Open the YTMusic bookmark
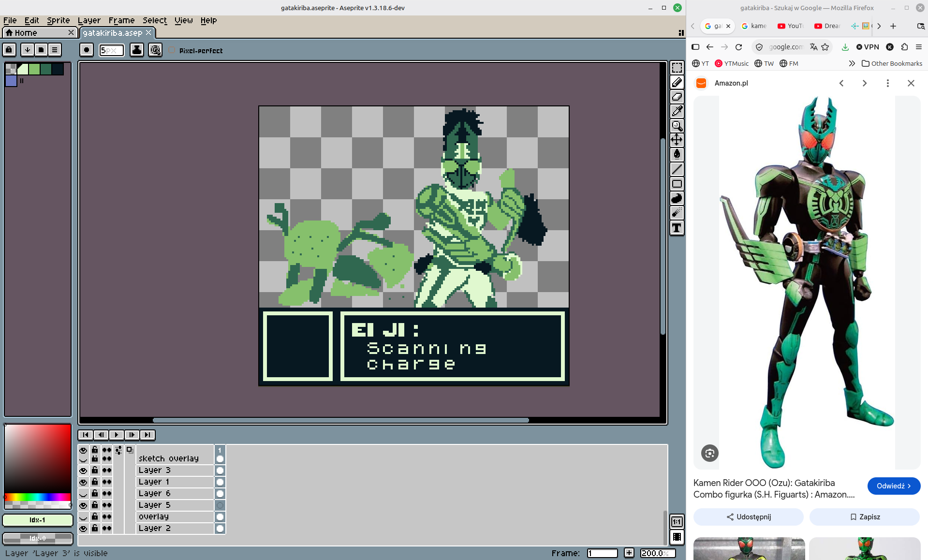The image size is (928, 560). (732, 63)
